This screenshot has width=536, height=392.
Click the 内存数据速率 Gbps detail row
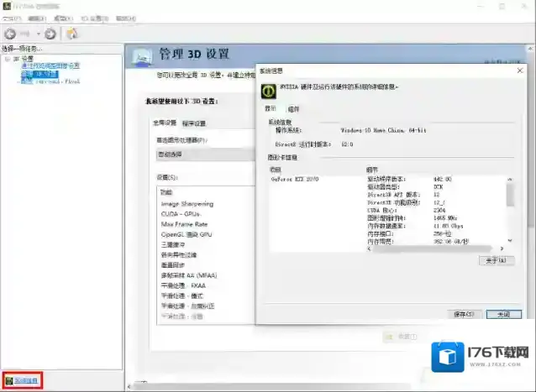point(415,226)
